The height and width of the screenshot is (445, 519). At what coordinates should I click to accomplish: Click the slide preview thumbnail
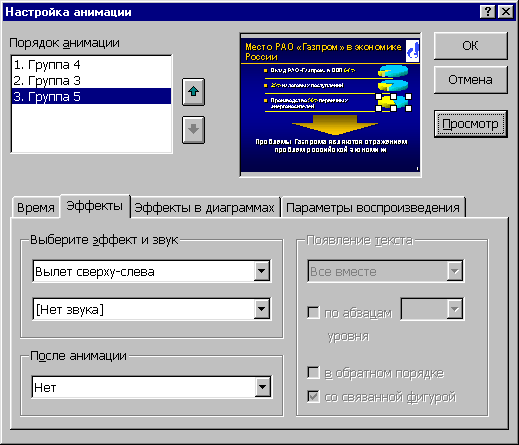(x=330, y=105)
